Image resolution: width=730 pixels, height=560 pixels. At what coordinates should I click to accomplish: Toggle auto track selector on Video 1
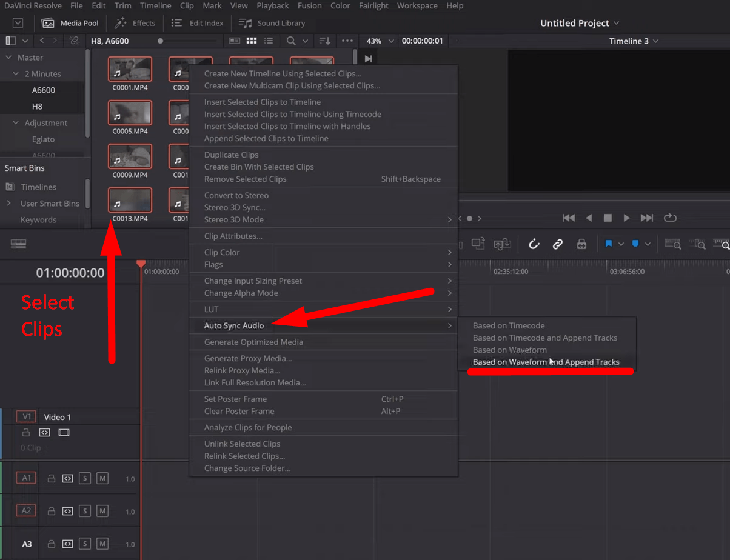(x=44, y=433)
